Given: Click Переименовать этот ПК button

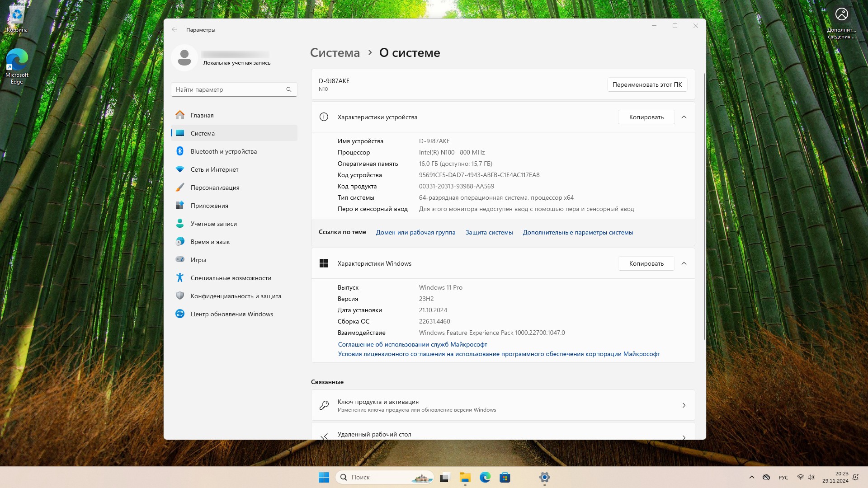Looking at the screenshot, I should (x=647, y=84).
